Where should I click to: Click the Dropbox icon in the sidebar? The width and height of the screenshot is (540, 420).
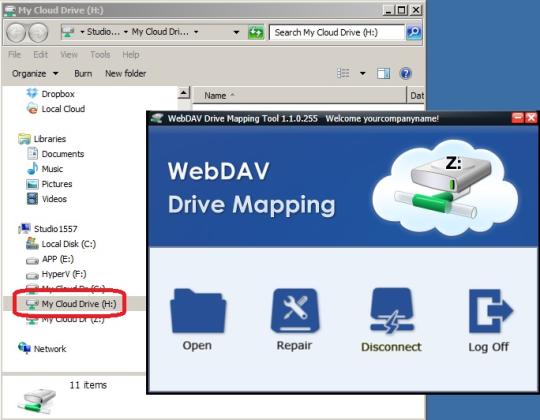32,93
